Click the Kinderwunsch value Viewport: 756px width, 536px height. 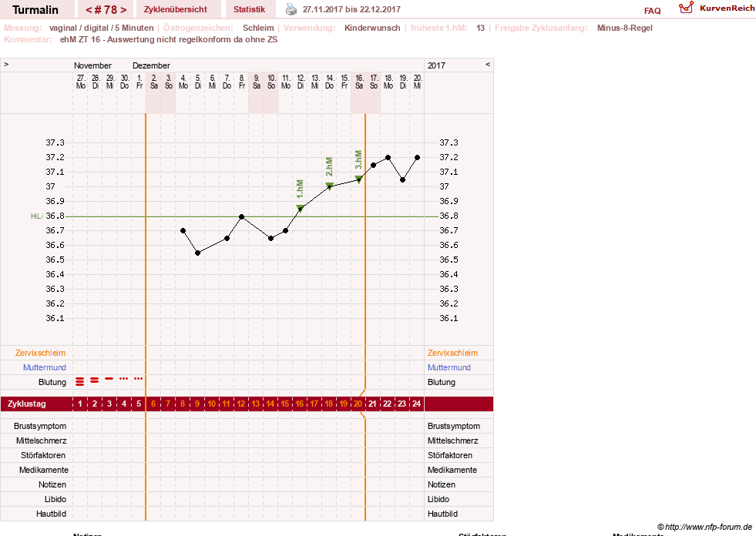[372, 28]
